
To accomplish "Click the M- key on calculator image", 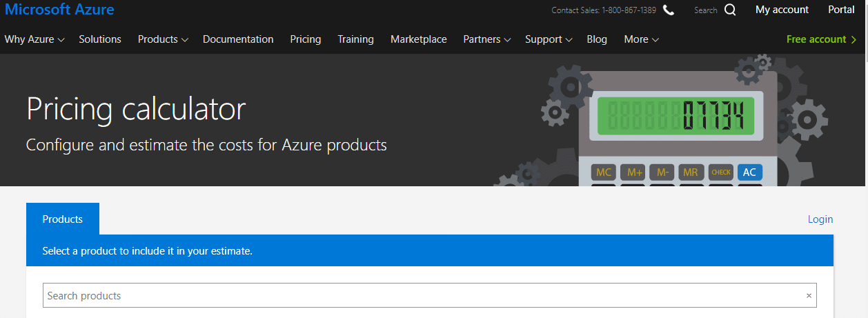I will click(662, 172).
